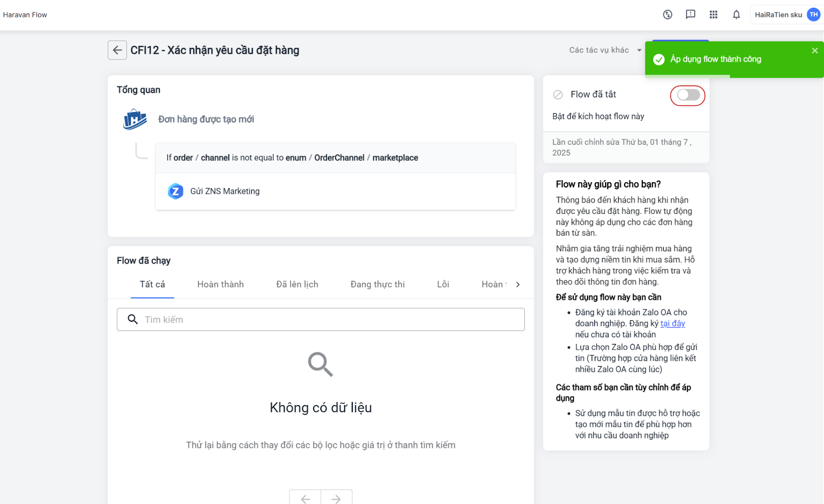Open the feedback message icon
Screen dimensions: 824x504
(x=690, y=14)
